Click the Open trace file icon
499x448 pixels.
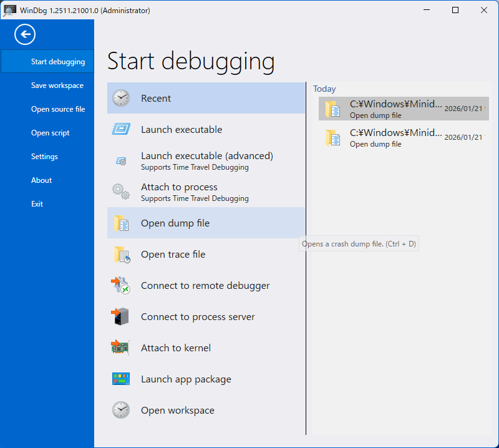click(121, 255)
